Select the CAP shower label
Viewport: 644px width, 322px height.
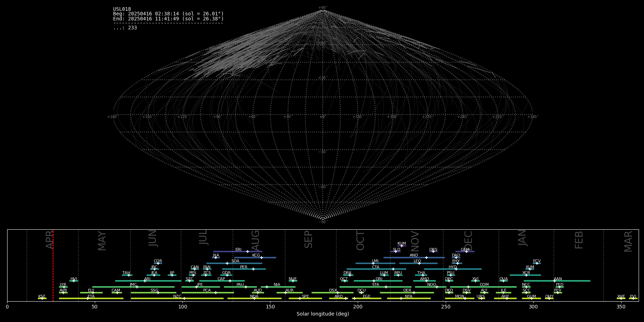click(x=221, y=279)
